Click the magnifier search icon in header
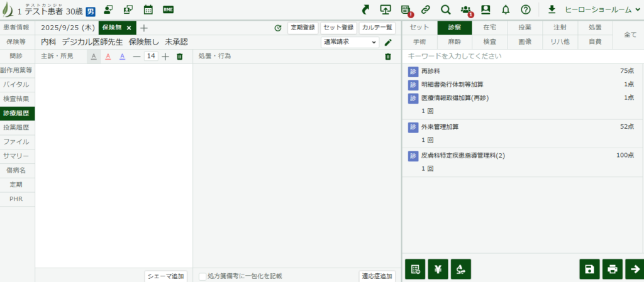644x282 pixels. (445, 9)
